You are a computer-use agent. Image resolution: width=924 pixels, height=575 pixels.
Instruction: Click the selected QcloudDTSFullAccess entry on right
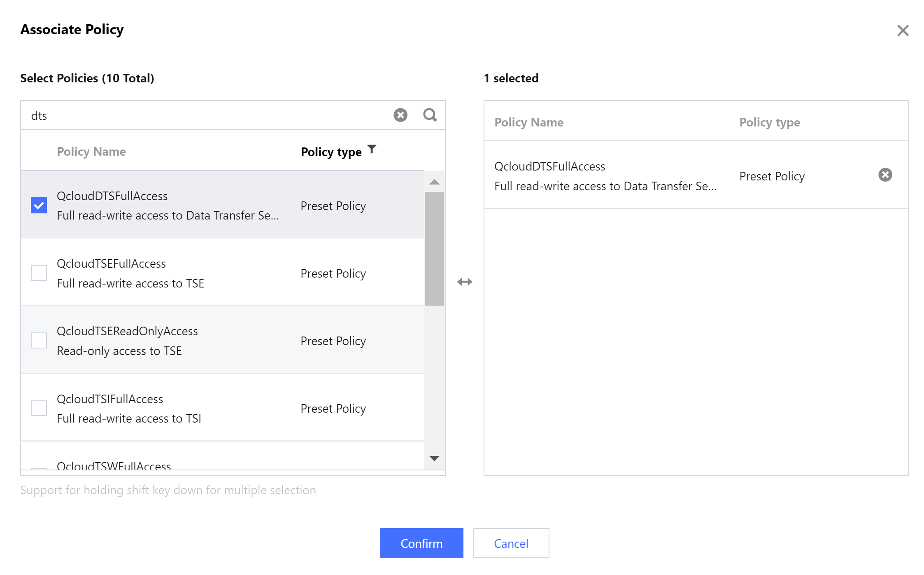coord(605,176)
